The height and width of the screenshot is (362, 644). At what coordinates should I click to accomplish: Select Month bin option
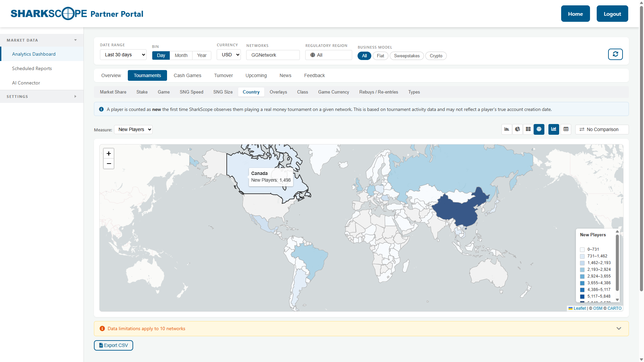point(181,55)
